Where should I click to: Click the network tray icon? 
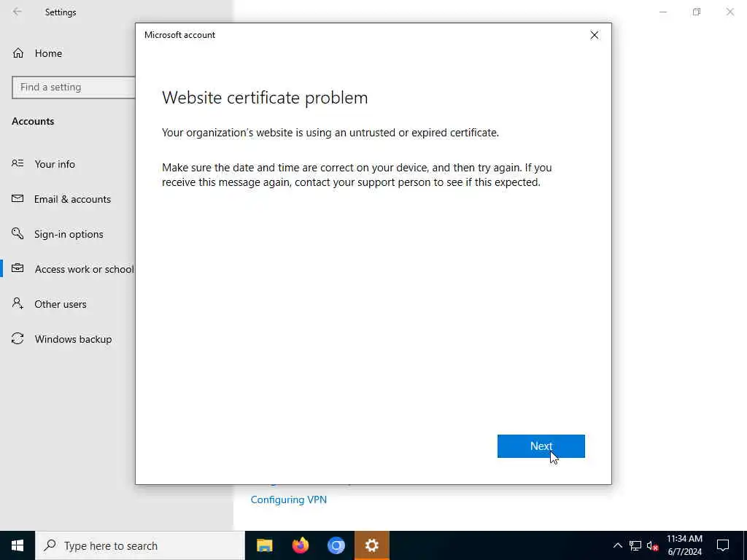(635, 545)
